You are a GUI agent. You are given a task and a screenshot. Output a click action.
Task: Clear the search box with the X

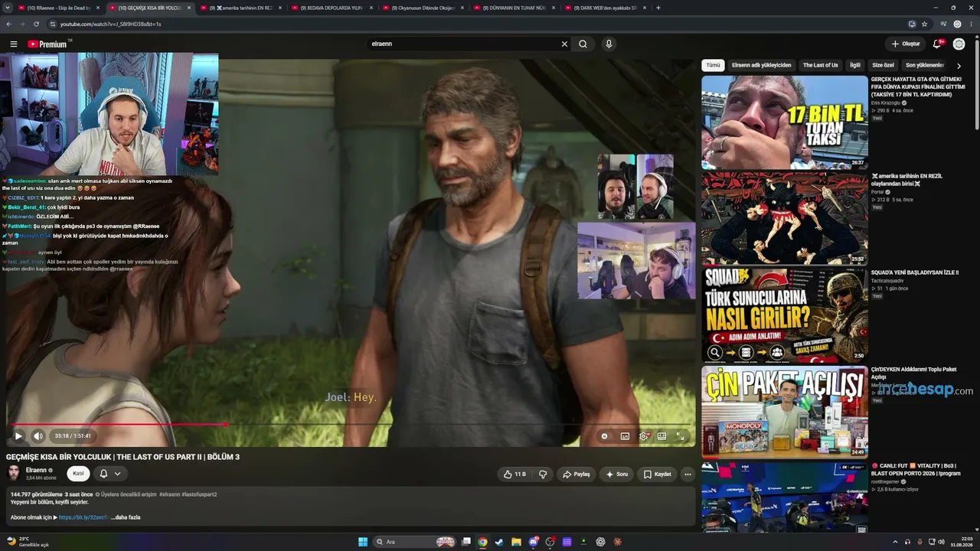click(565, 44)
